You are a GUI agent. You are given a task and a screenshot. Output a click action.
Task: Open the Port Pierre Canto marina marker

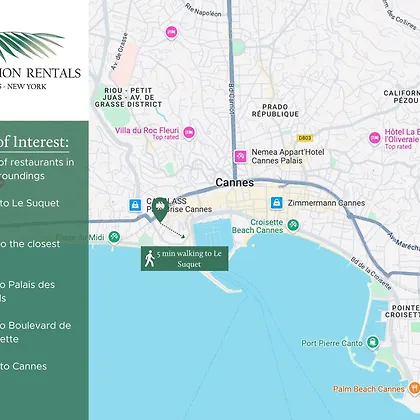(x=372, y=342)
